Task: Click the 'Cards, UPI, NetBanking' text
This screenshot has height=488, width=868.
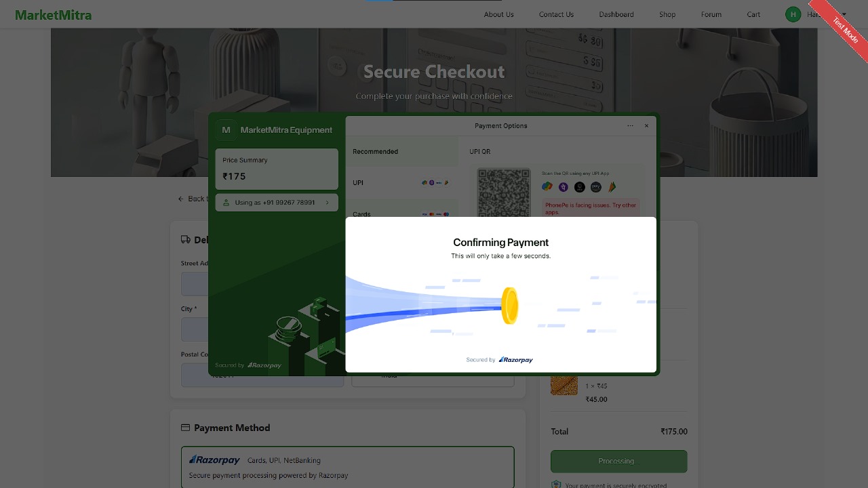Action: [x=284, y=461]
